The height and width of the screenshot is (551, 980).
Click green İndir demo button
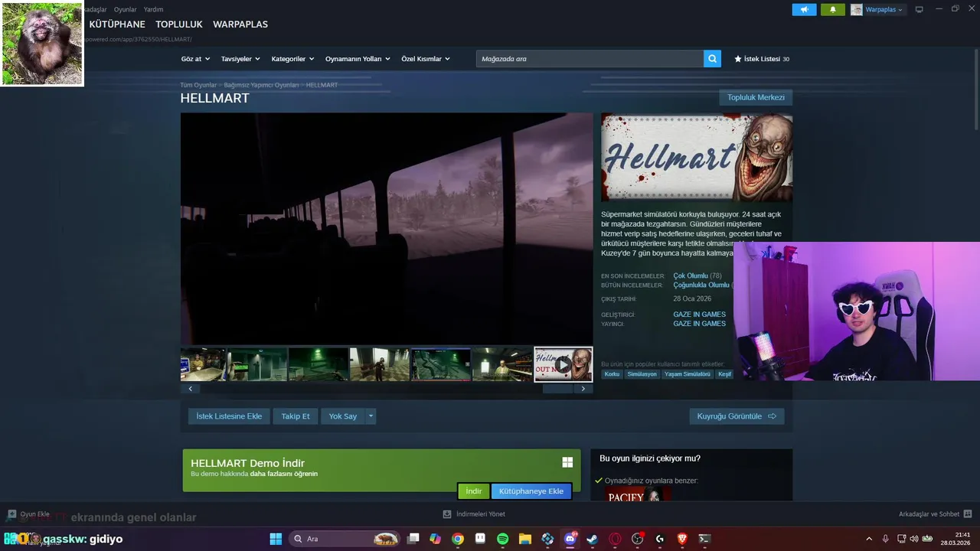(474, 491)
